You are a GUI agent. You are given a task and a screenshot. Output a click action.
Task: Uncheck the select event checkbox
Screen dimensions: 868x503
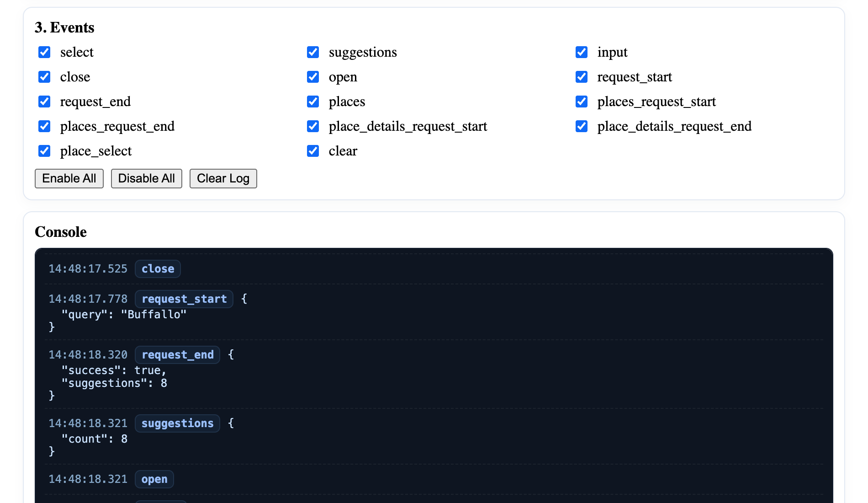(x=44, y=52)
